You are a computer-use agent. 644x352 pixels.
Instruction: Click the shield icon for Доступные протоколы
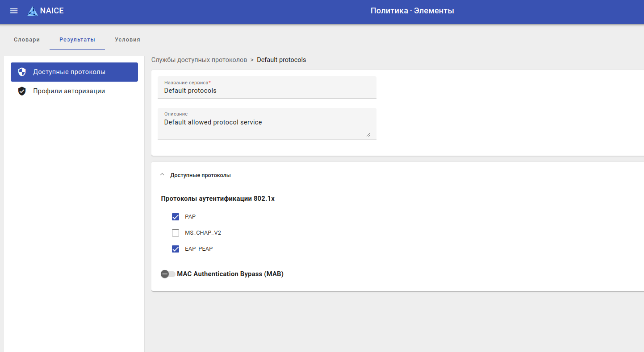click(22, 72)
